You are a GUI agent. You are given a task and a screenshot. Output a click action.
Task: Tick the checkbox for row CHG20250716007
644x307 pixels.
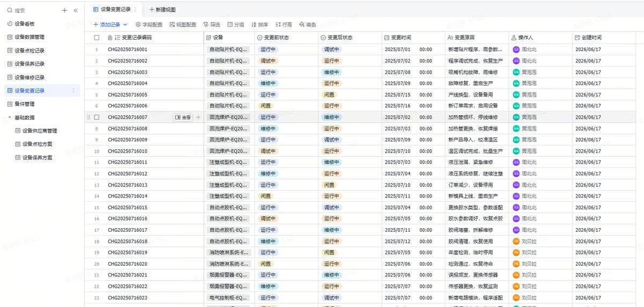point(97,117)
